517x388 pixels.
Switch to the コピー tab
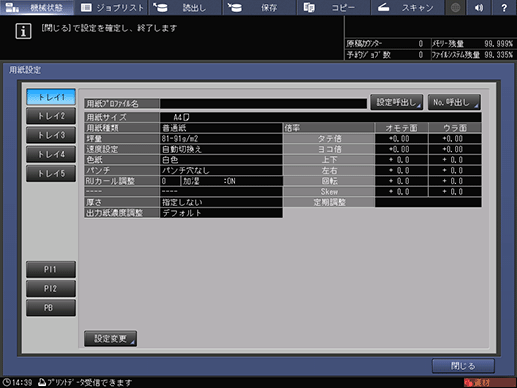point(334,7)
